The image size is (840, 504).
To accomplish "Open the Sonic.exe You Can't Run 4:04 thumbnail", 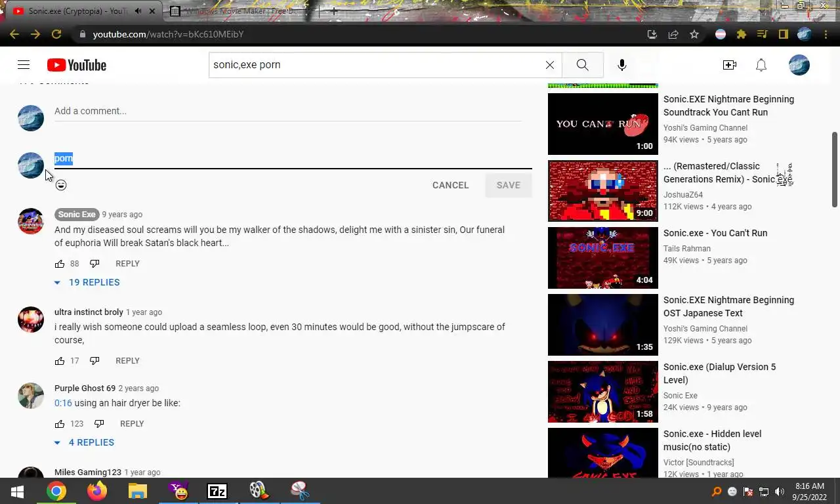I will pyautogui.click(x=603, y=258).
